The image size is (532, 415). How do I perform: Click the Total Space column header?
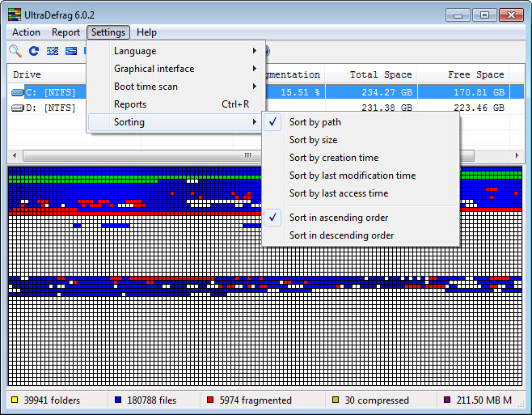371,74
